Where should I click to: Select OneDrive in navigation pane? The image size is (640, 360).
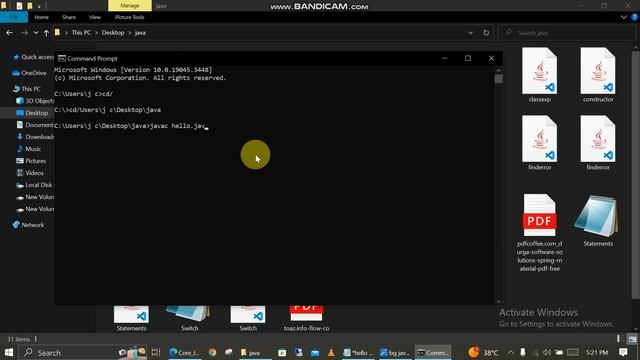[x=29, y=73]
